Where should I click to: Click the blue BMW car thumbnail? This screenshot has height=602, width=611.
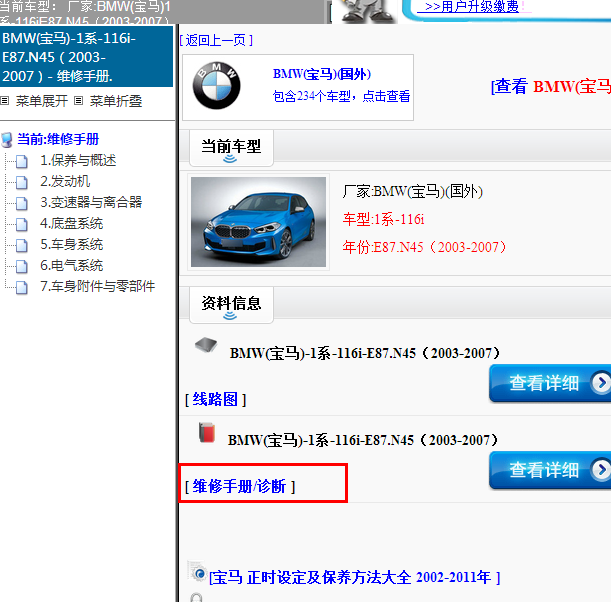point(258,222)
